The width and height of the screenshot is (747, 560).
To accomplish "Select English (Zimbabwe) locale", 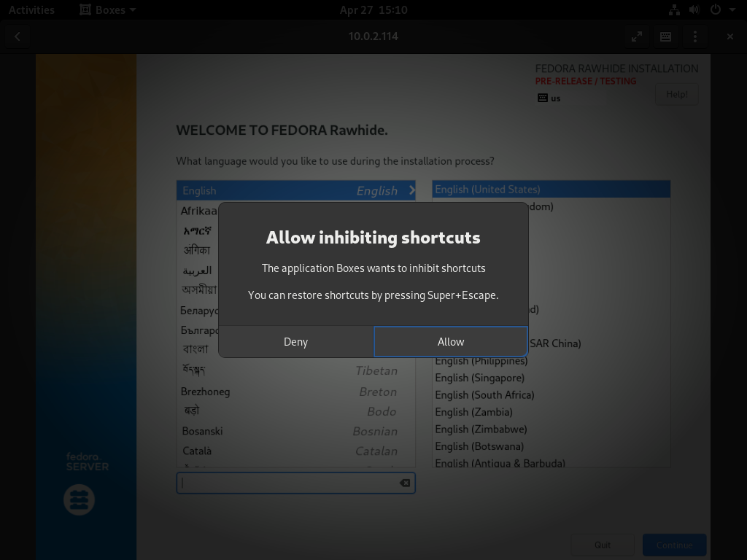I will [551, 429].
